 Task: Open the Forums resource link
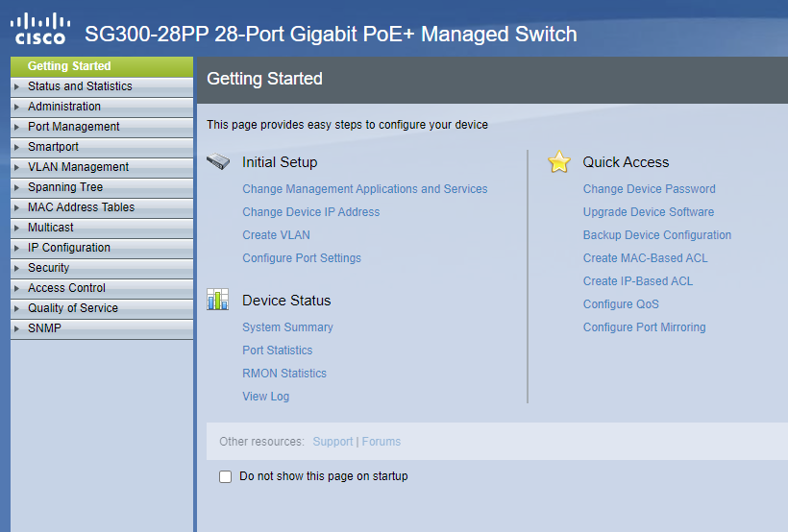click(382, 442)
